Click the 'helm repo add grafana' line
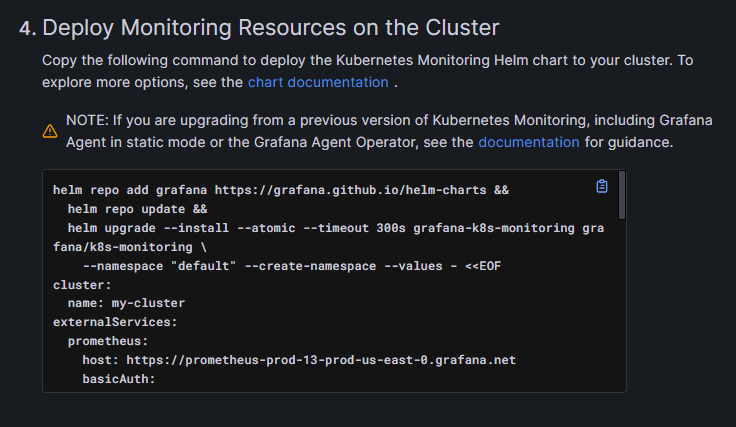This screenshot has height=427, width=736. [281, 190]
